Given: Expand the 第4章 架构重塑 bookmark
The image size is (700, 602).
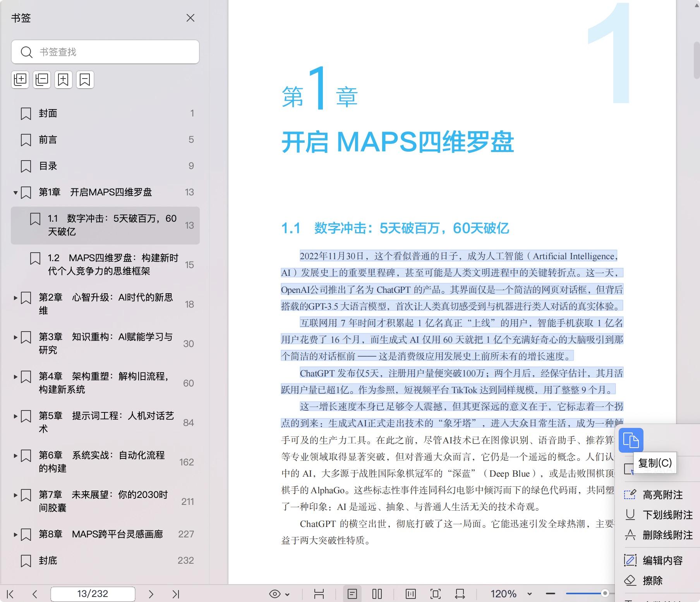Looking at the screenshot, I should (x=15, y=377).
